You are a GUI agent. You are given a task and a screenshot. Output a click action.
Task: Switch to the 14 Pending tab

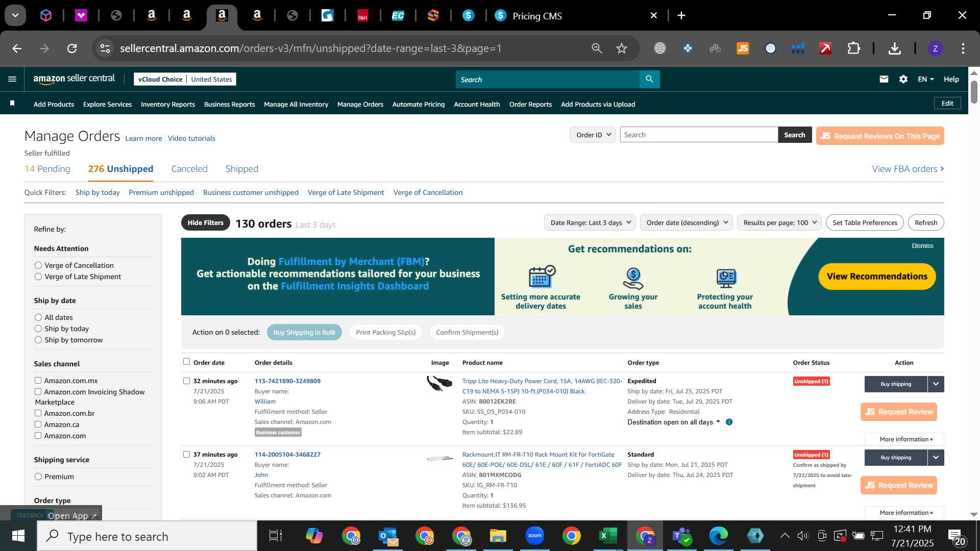pos(47,169)
